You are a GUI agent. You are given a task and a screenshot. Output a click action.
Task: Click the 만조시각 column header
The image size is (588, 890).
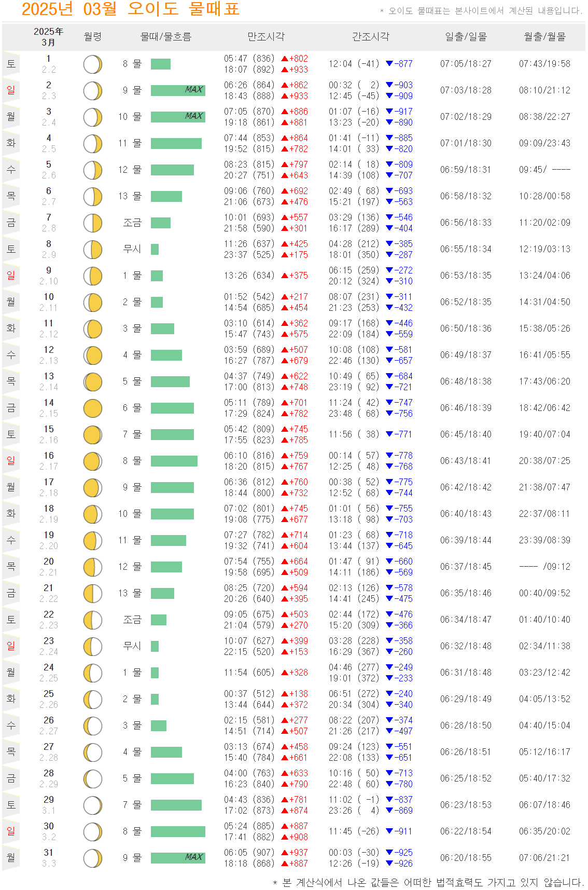(x=266, y=37)
